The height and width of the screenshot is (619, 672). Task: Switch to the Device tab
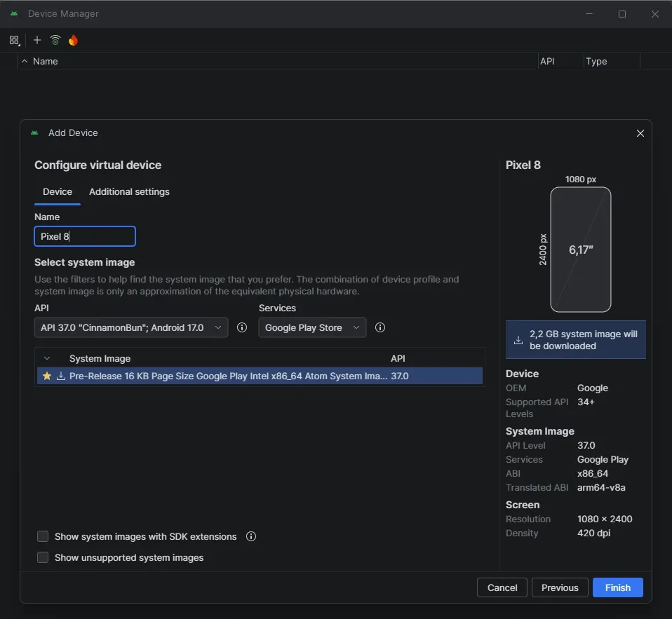coord(58,192)
